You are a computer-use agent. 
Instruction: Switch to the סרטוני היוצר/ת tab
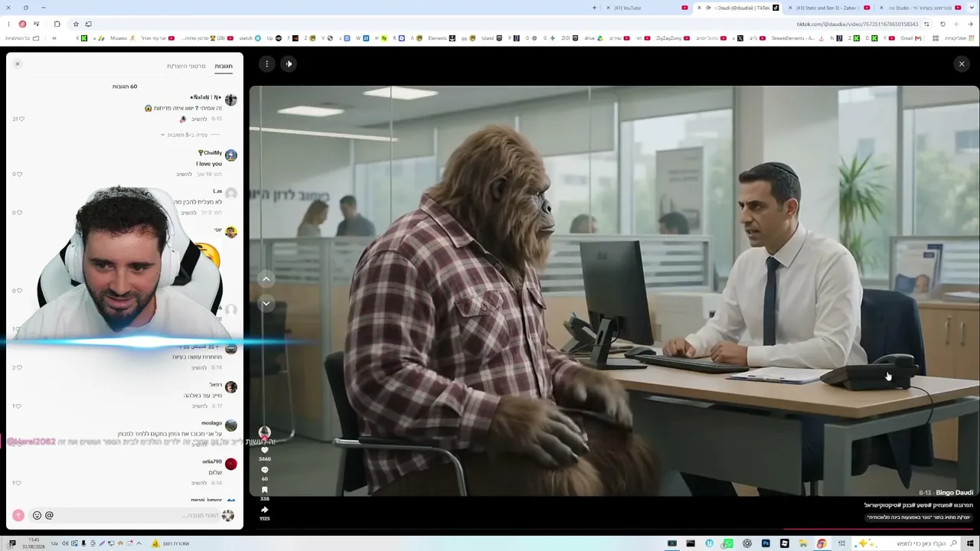click(x=186, y=66)
